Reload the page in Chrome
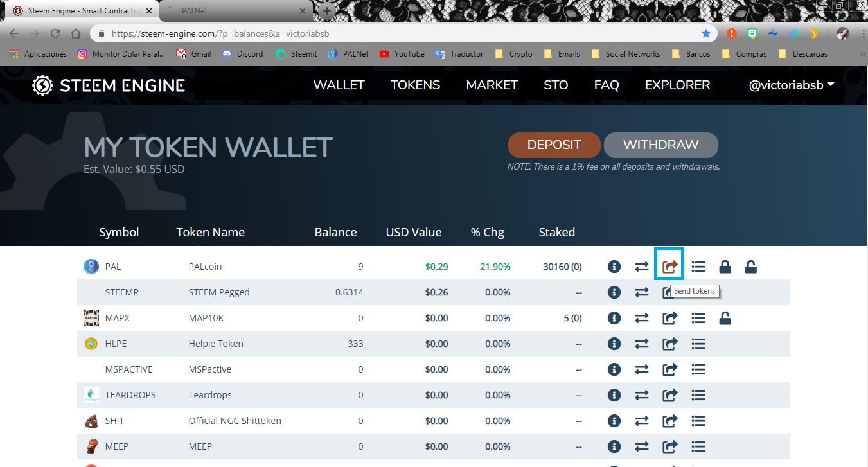868x467 pixels. click(x=55, y=33)
